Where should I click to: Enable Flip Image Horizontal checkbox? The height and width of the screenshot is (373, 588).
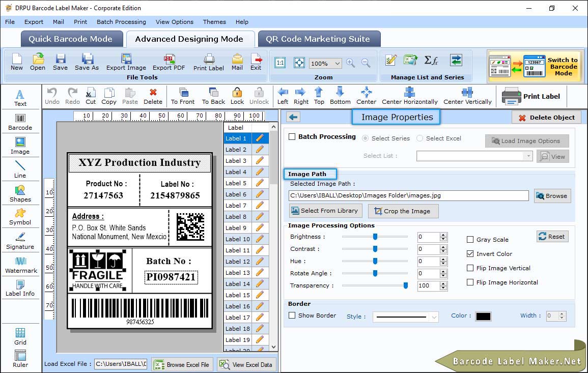(x=470, y=282)
